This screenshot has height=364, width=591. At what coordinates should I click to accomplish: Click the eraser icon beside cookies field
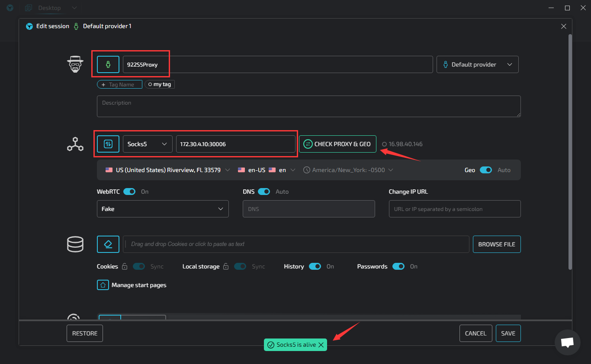point(108,244)
